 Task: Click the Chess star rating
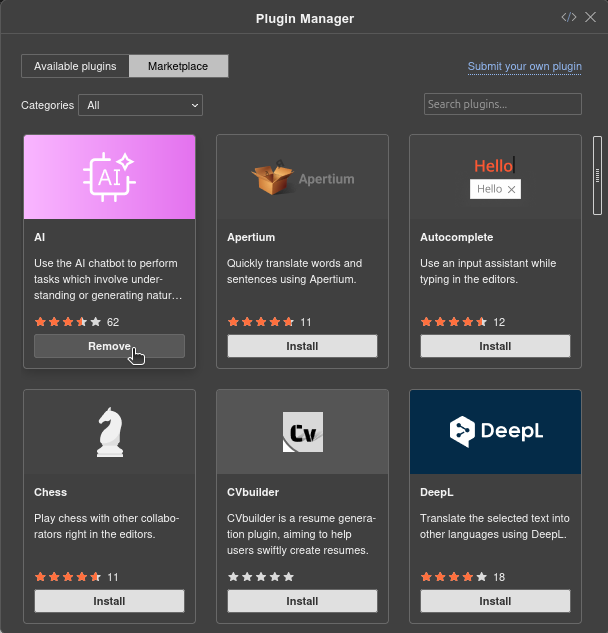tap(68, 577)
